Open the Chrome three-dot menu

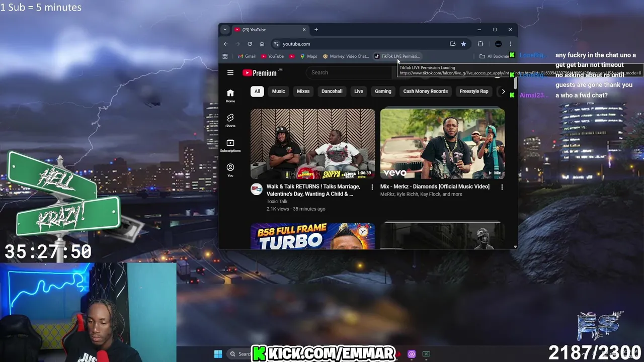[x=510, y=44]
